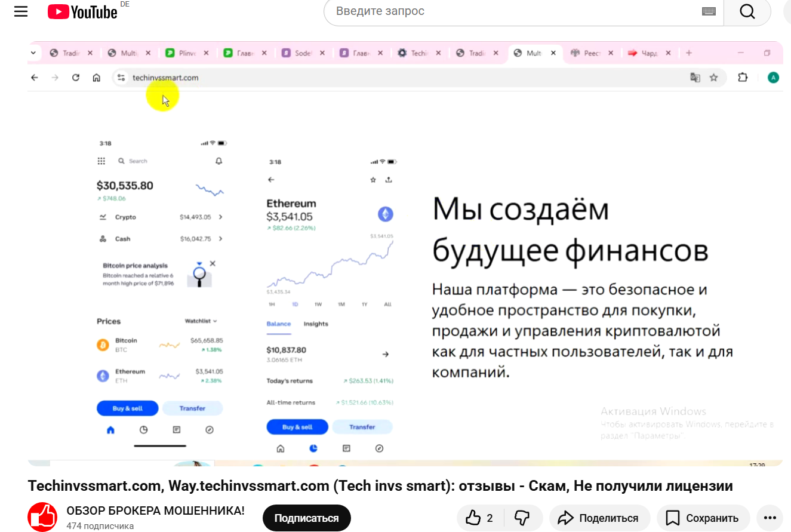Click the browser home button
This screenshot has width=791, height=532.
96,78
